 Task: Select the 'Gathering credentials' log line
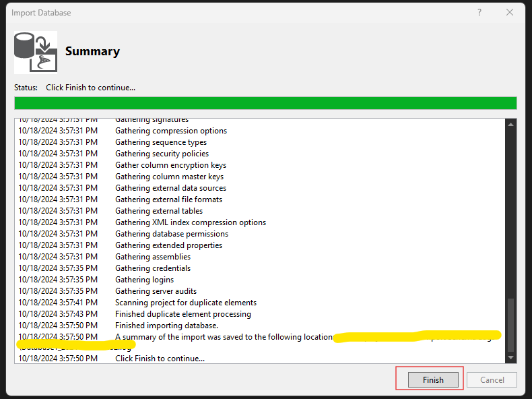153,268
